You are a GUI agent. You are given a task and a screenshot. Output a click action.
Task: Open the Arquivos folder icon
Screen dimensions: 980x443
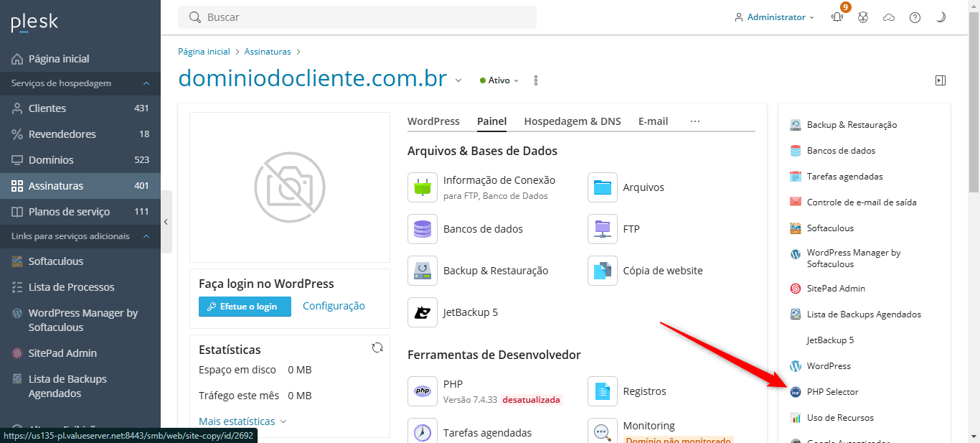tap(603, 187)
